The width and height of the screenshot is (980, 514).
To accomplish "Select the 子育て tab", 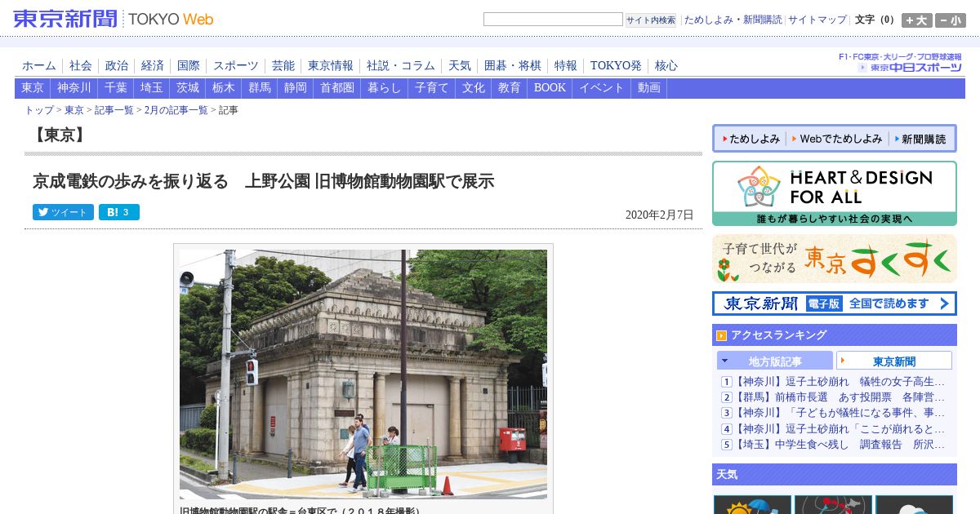I will click(432, 88).
